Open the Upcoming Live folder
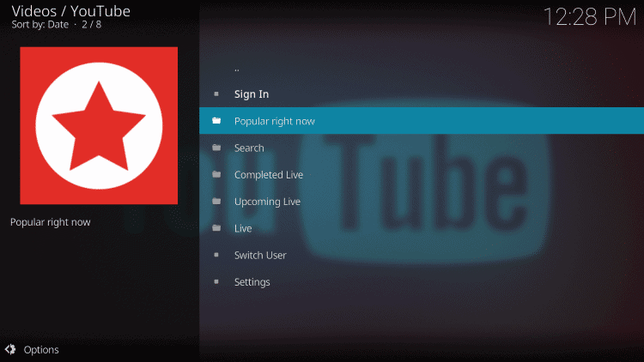The height and width of the screenshot is (362, 644). click(x=422, y=201)
